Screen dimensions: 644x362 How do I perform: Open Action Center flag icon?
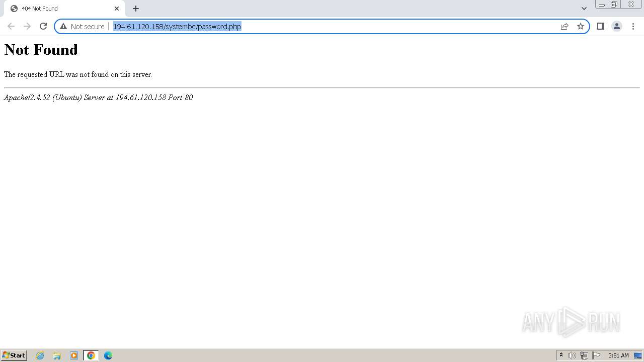(596, 355)
